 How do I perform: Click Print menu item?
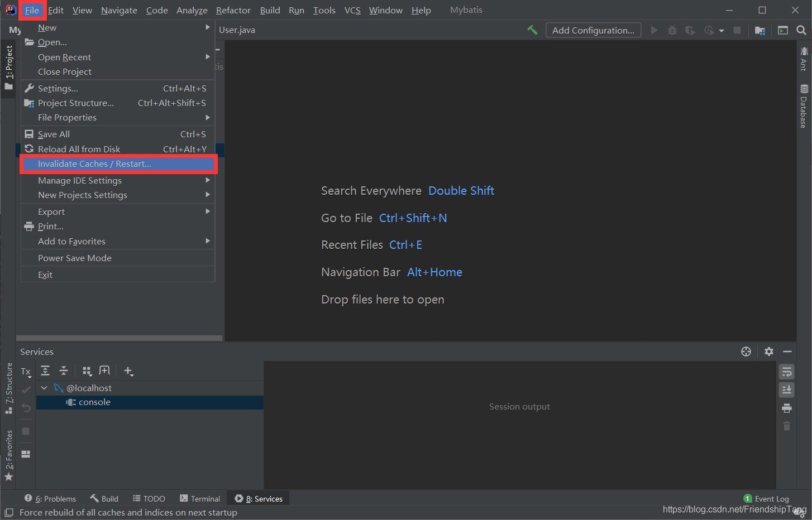click(x=118, y=226)
